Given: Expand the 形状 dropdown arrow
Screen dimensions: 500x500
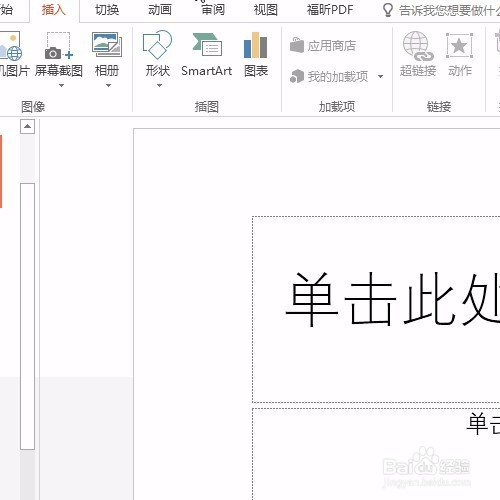Looking at the screenshot, I should [159, 86].
